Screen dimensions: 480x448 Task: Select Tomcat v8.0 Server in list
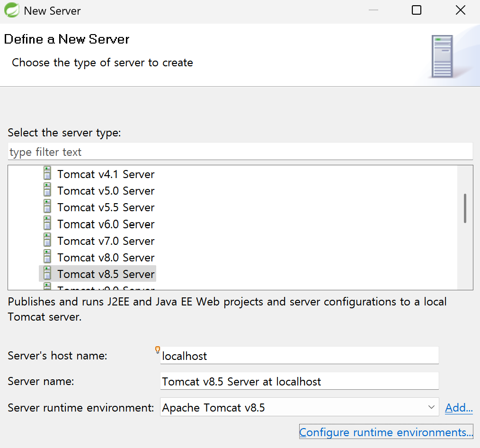click(x=106, y=258)
